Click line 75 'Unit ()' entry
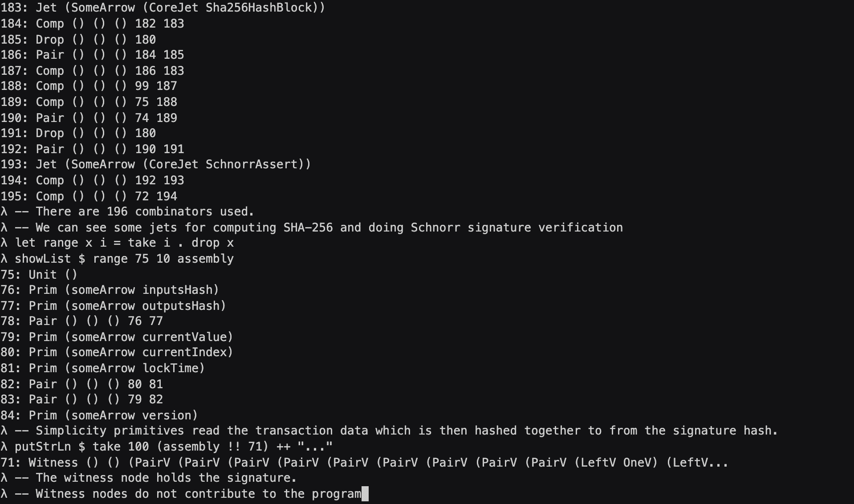This screenshot has height=504, width=854. click(39, 275)
